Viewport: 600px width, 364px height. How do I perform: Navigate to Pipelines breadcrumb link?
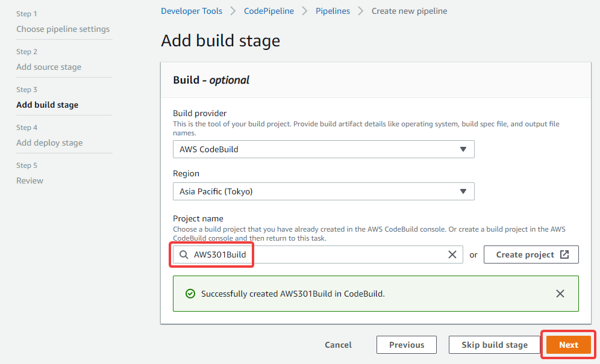(333, 11)
